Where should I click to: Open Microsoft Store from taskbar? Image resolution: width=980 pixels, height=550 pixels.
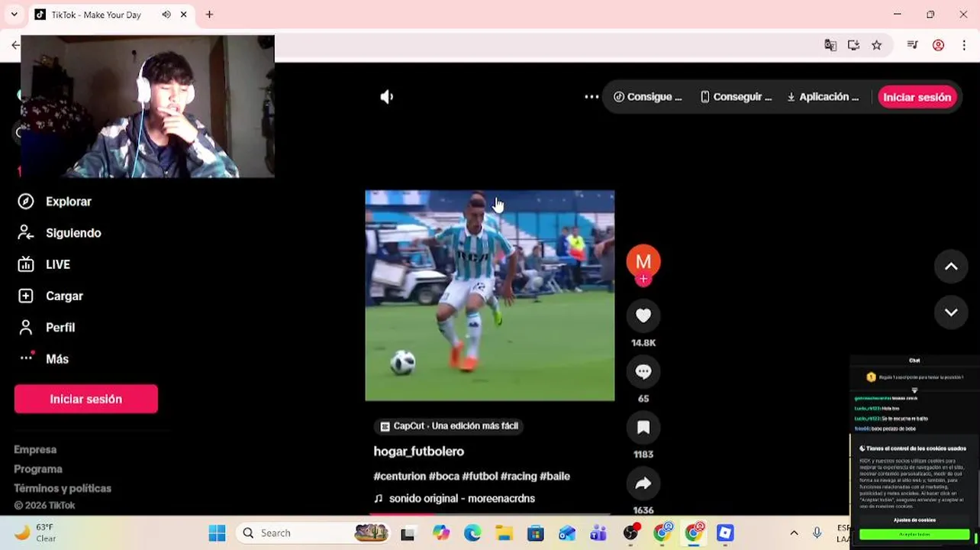pyautogui.click(x=535, y=533)
